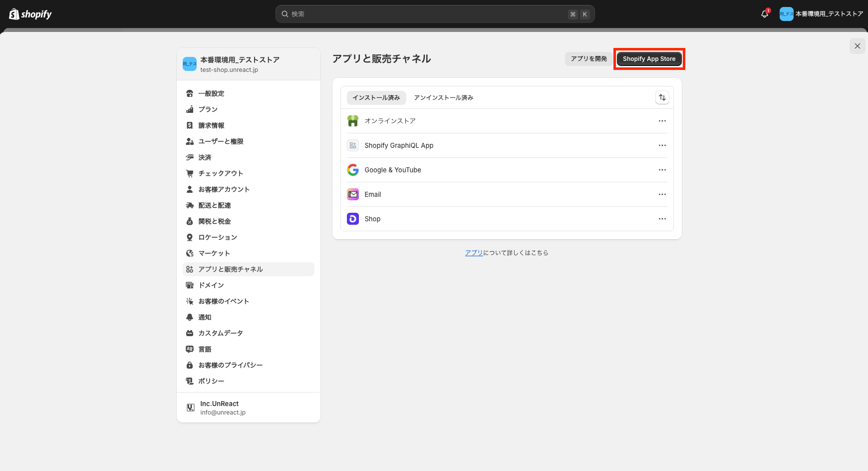Image resolution: width=868 pixels, height=471 pixels.
Task: Open the 通知 notification bell icon in sidebar
Action: pos(190,317)
